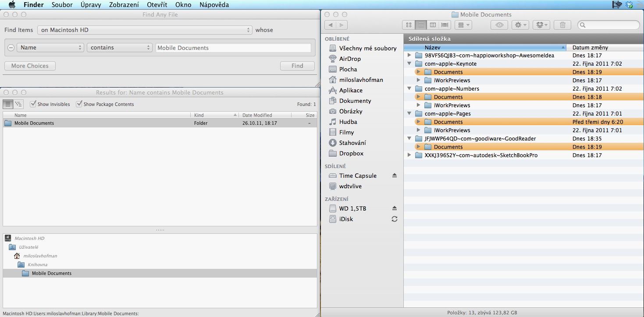Sort Finder list by Datum změny

click(606, 47)
